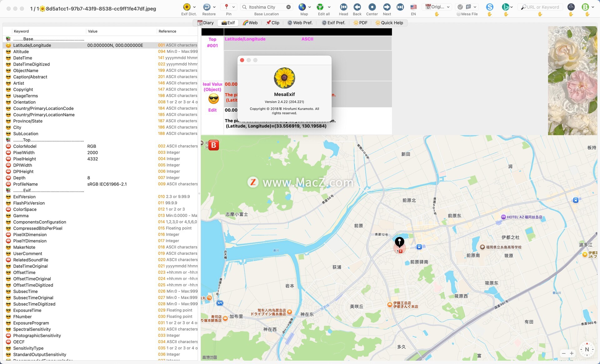The height and width of the screenshot is (364, 600).
Task: Go to Next record
Action: coord(387,7)
